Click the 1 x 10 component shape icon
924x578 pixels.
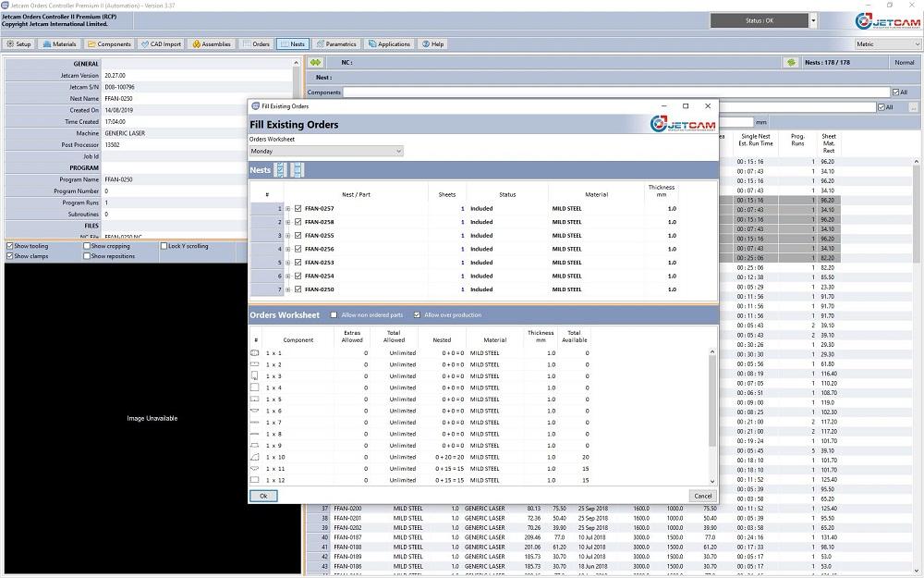pos(255,457)
